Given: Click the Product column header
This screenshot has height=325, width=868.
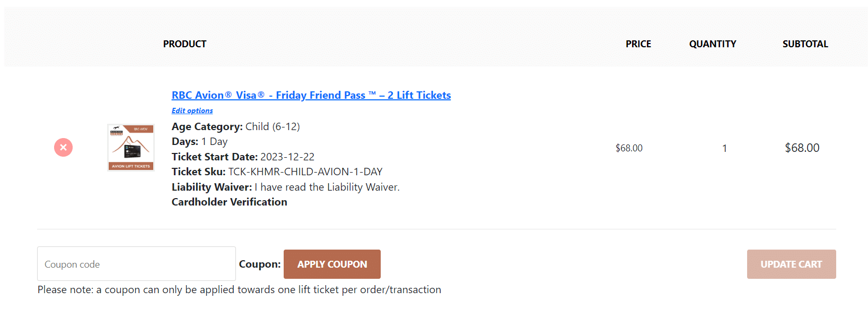Looking at the screenshot, I should [x=185, y=44].
